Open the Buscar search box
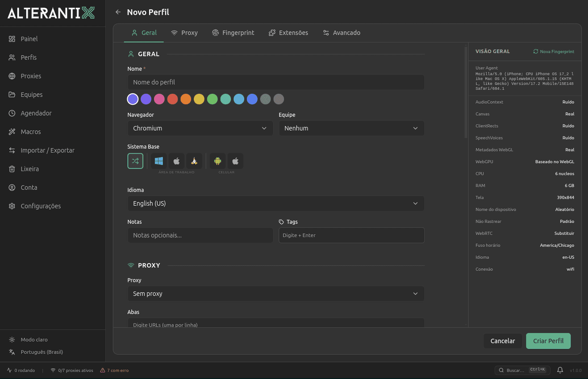588x379 pixels. coord(522,370)
